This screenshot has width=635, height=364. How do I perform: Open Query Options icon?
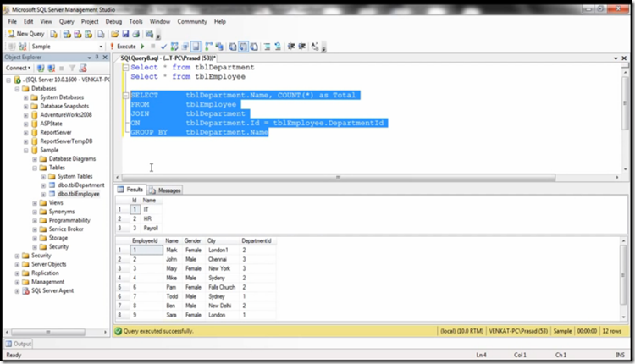tap(185, 47)
